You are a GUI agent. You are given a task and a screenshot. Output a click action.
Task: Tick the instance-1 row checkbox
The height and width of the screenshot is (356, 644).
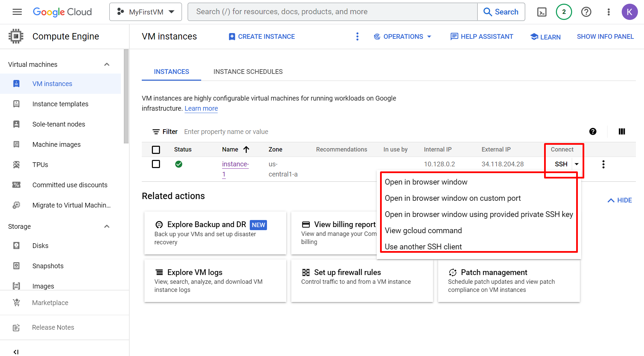coord(156,164)
